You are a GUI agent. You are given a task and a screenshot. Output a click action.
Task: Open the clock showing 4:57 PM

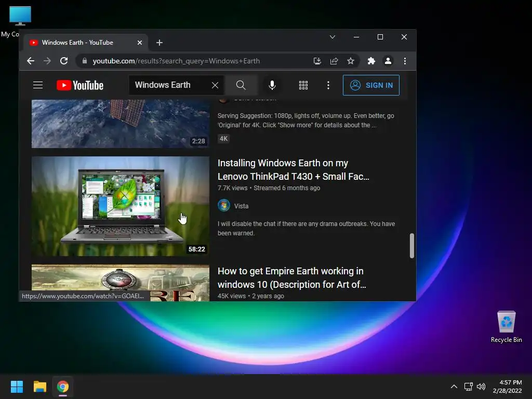[508, 387]
